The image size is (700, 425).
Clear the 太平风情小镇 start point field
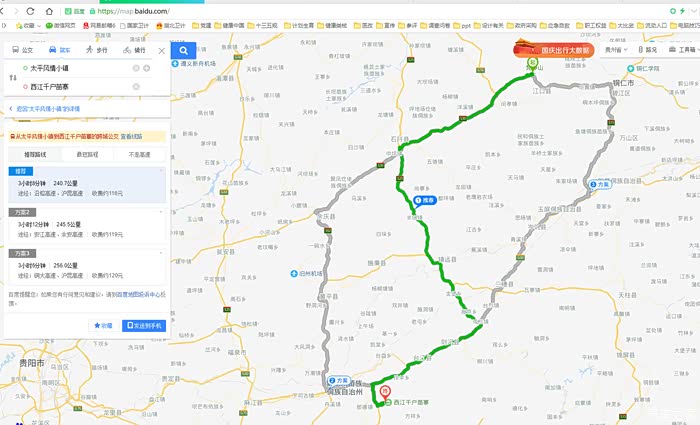[x=136, y=68]
